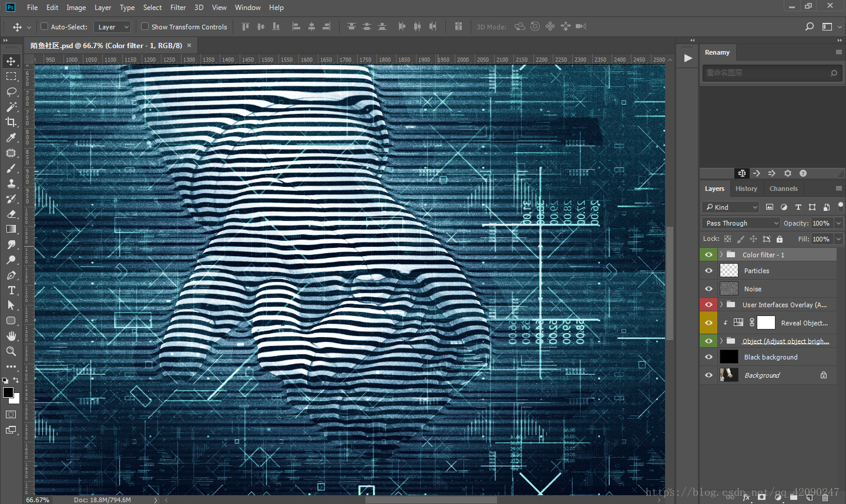Click the Play actions panel icon
The image size is (846, 504).
tap(687, 58)
